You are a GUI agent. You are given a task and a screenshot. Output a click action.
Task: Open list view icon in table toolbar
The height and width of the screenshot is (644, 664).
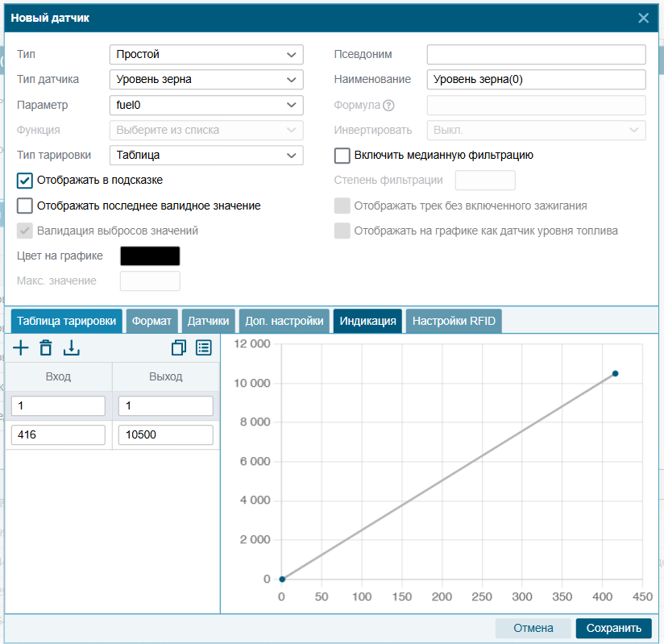[x=204, y=348]
